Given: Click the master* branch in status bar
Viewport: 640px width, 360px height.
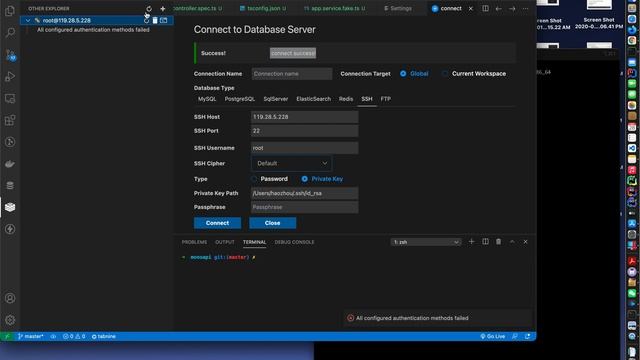Looking at the screenshot, I should pyautogui.click(x=31, y=336).
